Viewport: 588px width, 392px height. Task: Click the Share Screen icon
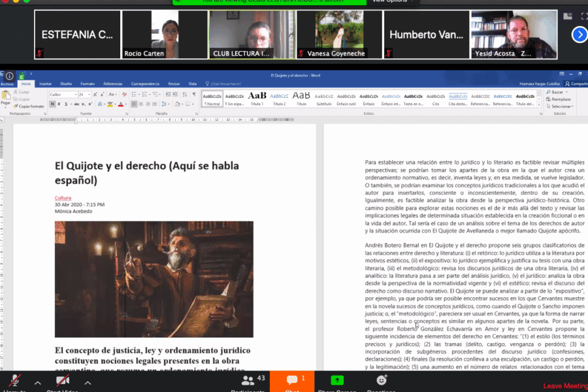(x=336, y=381)
